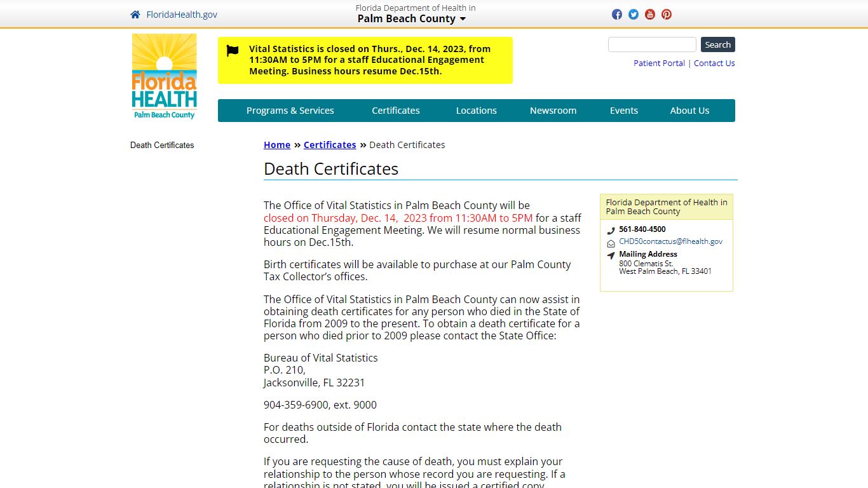Open the Events menu
Viewport: 868px width, 488px height.
(624, 111)
